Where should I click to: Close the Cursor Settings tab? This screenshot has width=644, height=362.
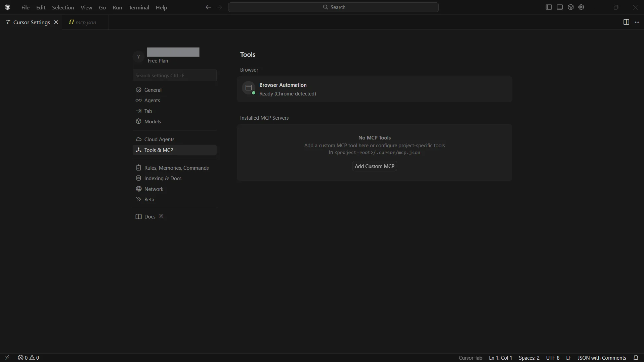coord(56,22)
